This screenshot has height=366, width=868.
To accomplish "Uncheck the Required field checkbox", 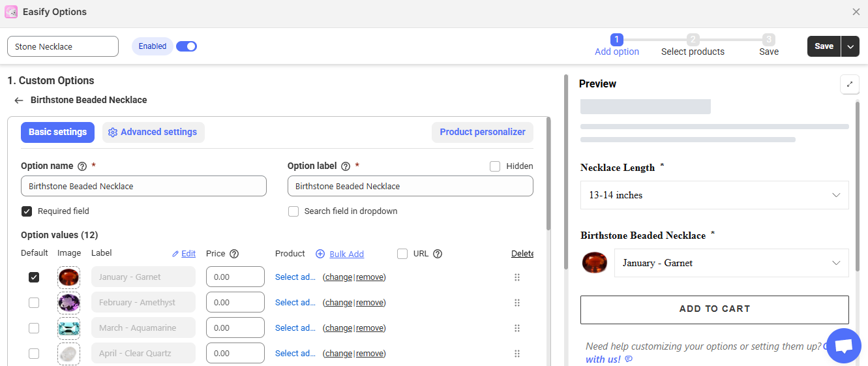I will (x=27, y=211).
